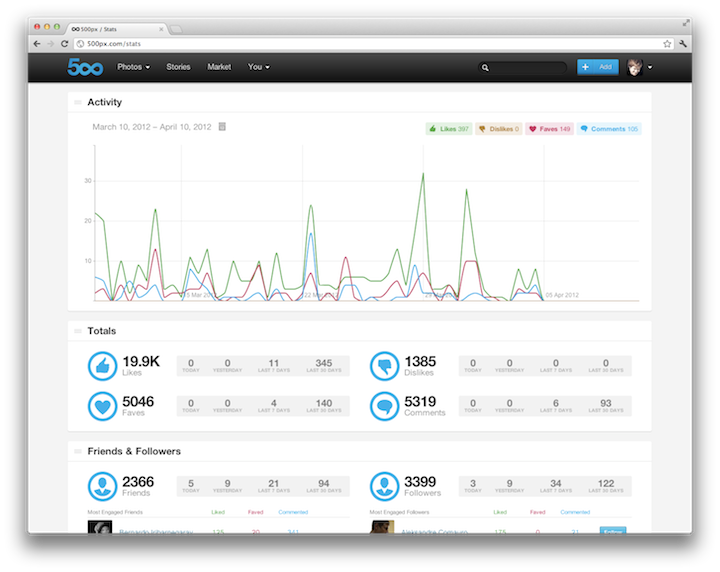Screen dimensions: 720x572
Task: Collapse the Friends & Followers panel handle
Action: (78, 451)
